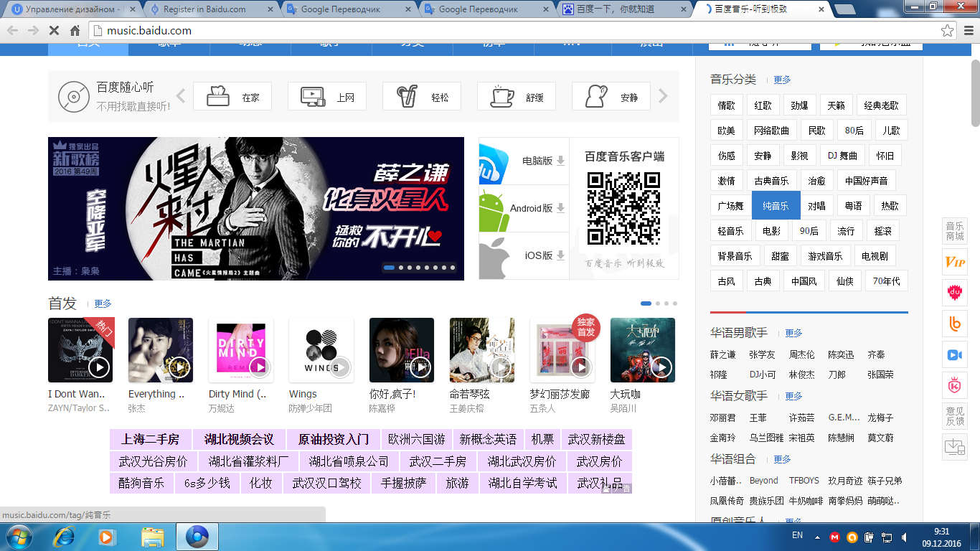The width and height of the screenshot is (980, 551).
Task: Click the 火星人来过 banner image
Action: (256, 209)
